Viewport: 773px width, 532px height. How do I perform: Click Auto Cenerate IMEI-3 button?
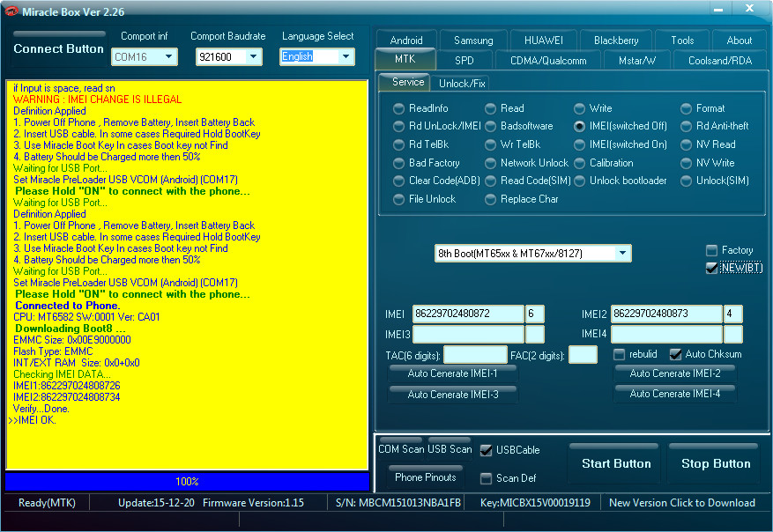point(452,395)
